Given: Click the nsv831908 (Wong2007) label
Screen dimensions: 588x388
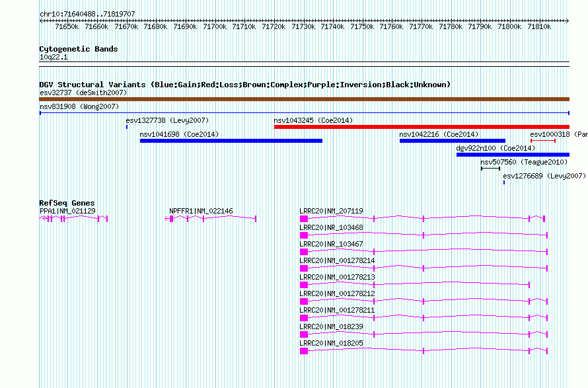Looking at the screenshot, I should (x=79, y=106).
